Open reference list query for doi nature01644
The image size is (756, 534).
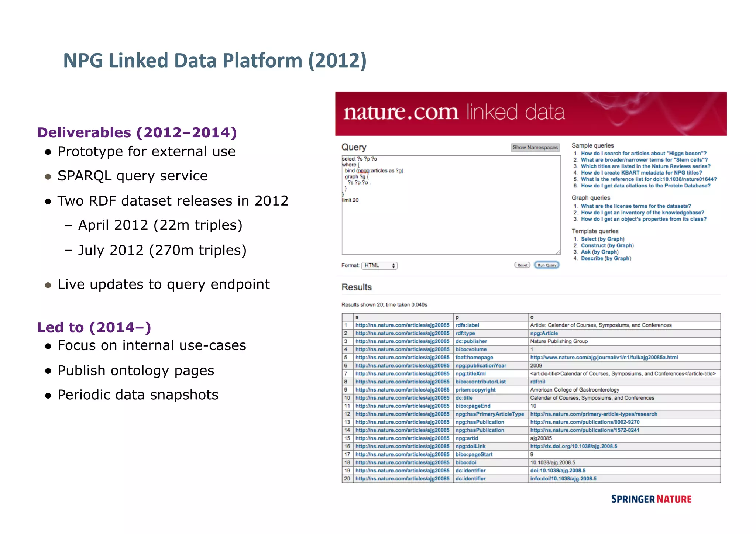point(649,179)
